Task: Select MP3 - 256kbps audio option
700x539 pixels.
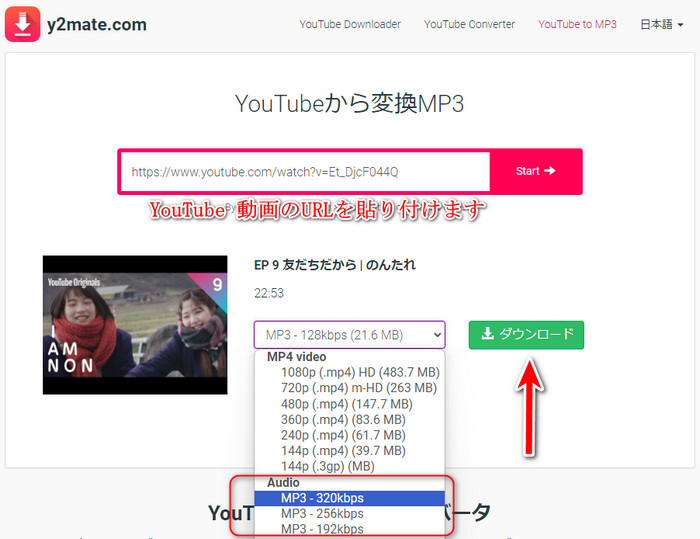Action: (x=350, y=514)
